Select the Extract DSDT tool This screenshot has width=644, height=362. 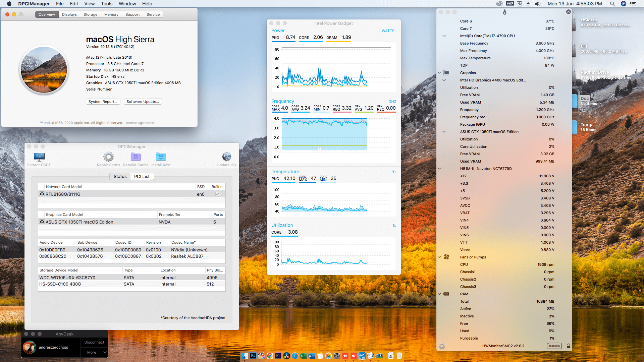39,157
